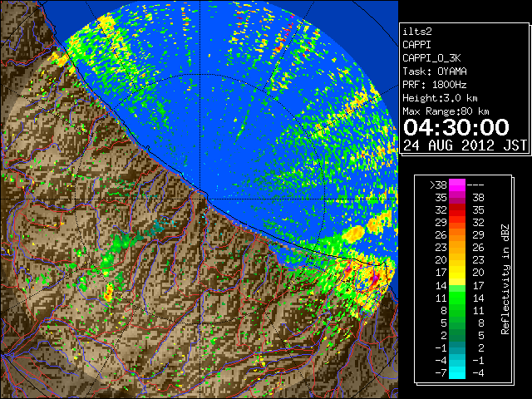The image size is (532, 399).
Task: Click the 'Height:3.0 km' line
Action: click(440, 98)
